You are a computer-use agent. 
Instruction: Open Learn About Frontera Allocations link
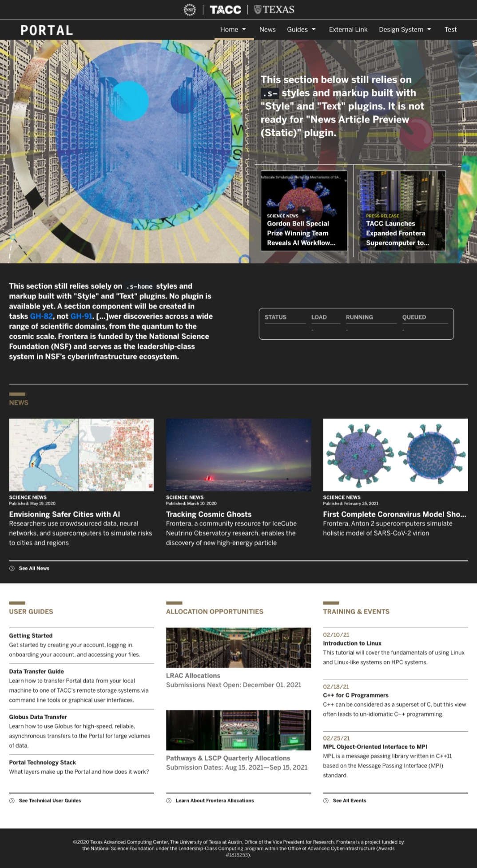(215, 801)
